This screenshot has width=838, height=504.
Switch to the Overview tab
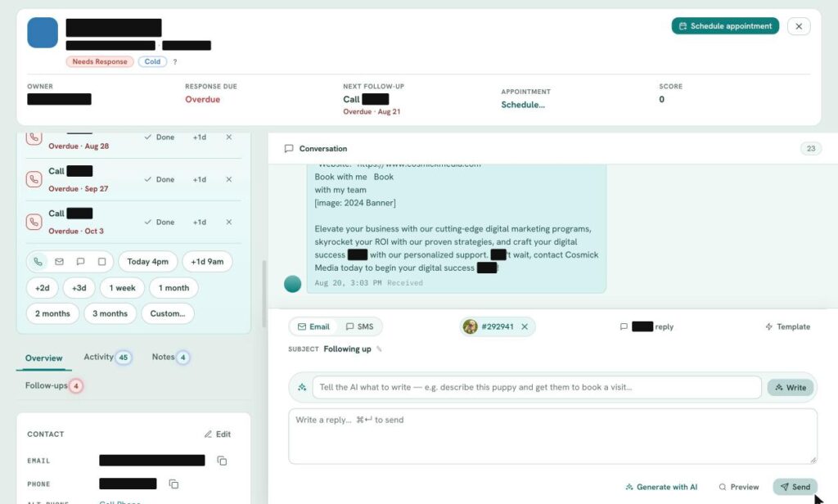click(44, 358)
